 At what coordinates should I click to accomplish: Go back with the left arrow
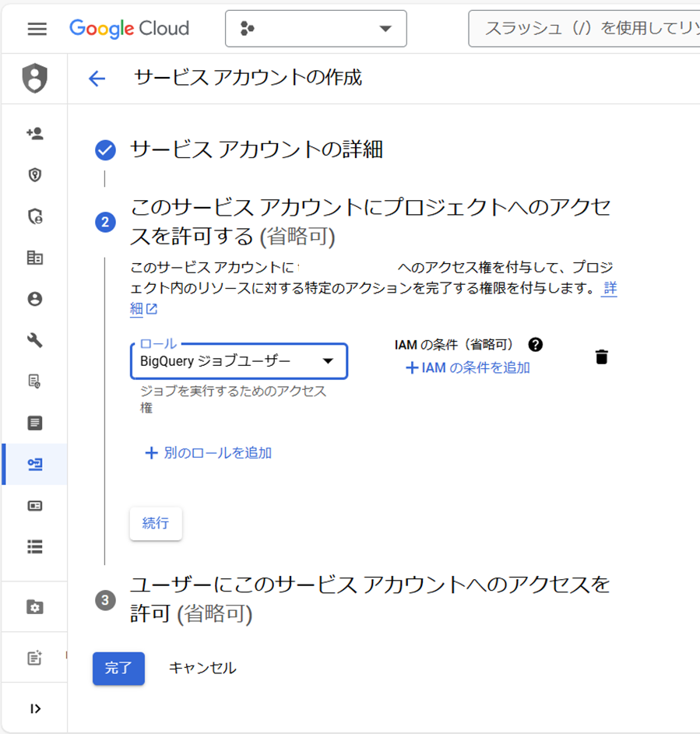97,78
